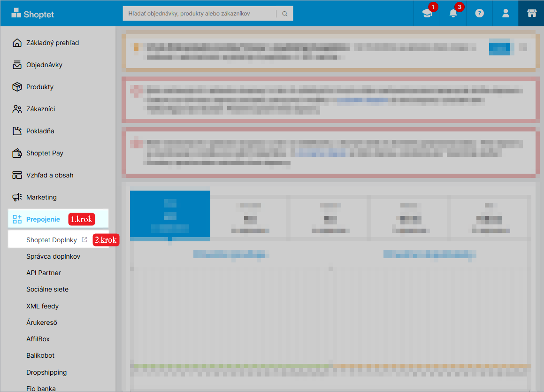544x392 pixels.
Task: Click the help question mark icon
Action: click(479, 14)
